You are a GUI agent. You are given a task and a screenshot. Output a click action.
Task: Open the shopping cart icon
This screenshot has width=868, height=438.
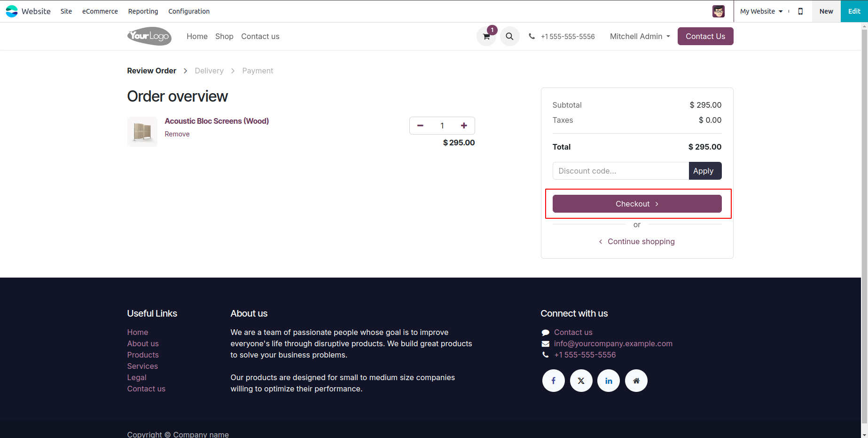tap(486, 37)
